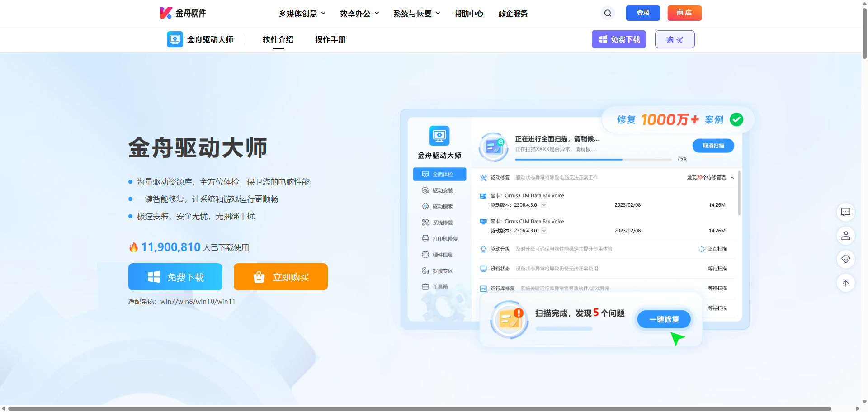The image size is (868, 412).
Task: Switch to the 操作手册 tab
Action: tap(330, 39)
